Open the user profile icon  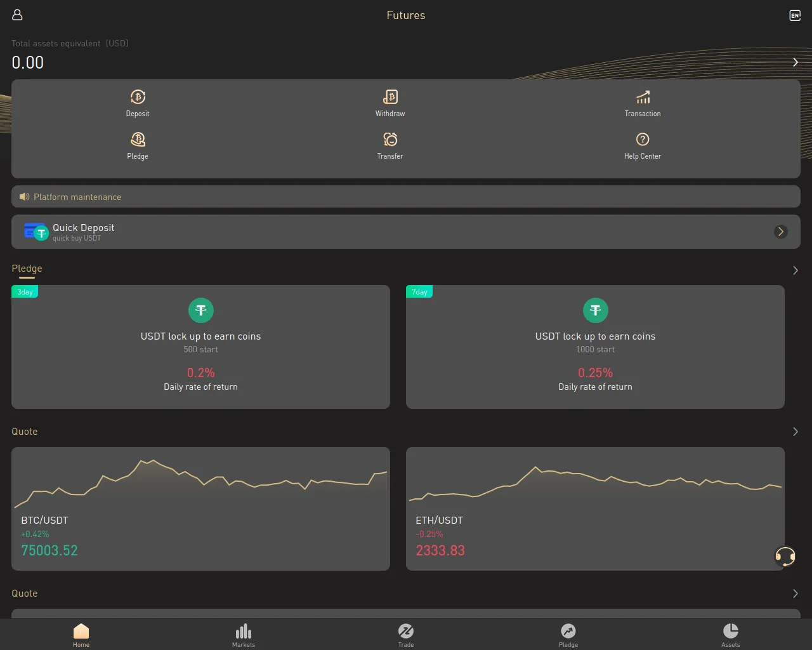click(18, 15)
